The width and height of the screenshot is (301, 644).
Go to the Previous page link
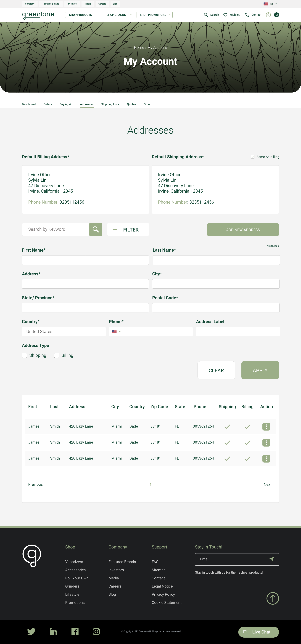pos(35,484)
